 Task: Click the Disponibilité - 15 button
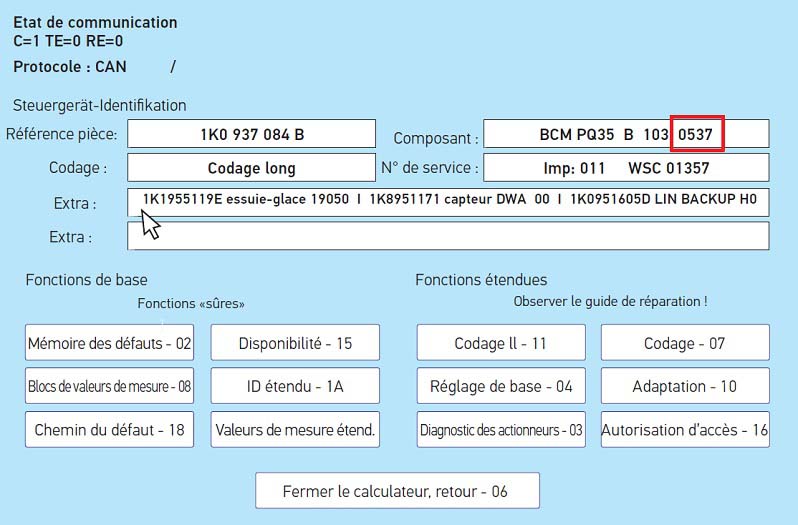pyautogui.click(x=295, y=343)
